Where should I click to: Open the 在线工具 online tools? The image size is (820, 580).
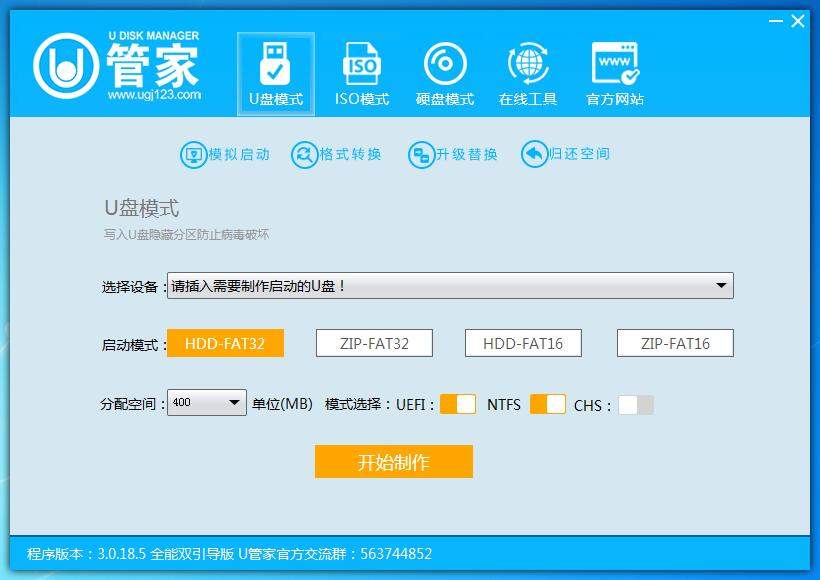click(x=528, y=72)
